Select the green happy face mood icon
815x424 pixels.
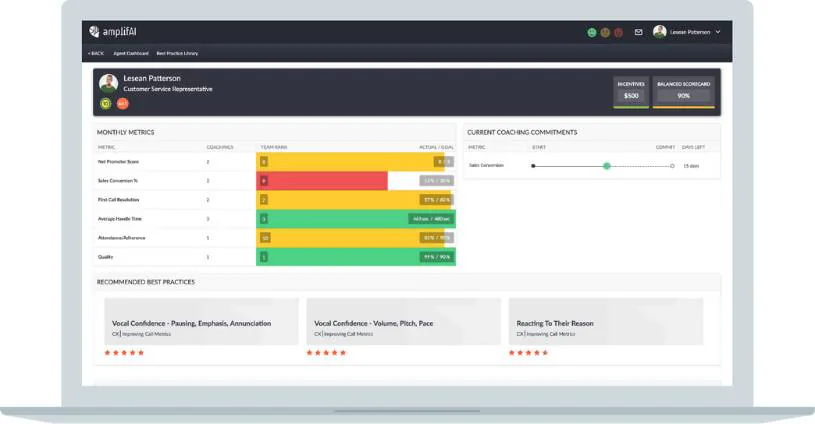(591, 32)
